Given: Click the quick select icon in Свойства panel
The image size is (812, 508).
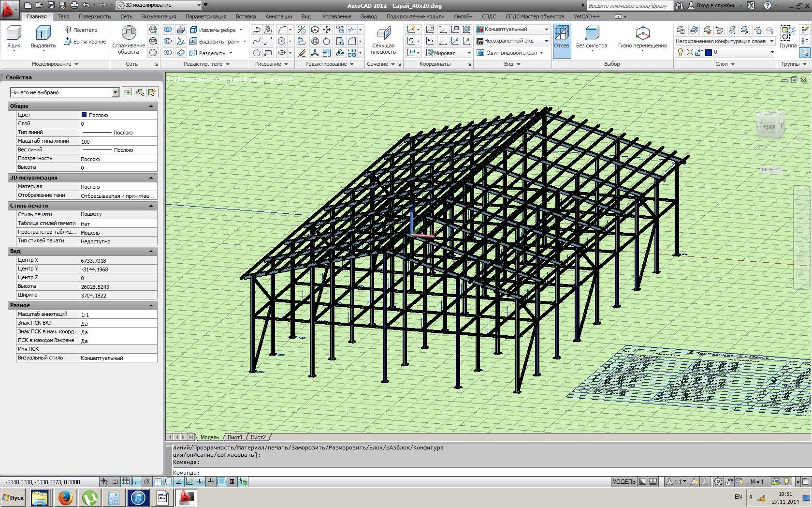Looking at the screenshot, I should (x=152, y=92).
